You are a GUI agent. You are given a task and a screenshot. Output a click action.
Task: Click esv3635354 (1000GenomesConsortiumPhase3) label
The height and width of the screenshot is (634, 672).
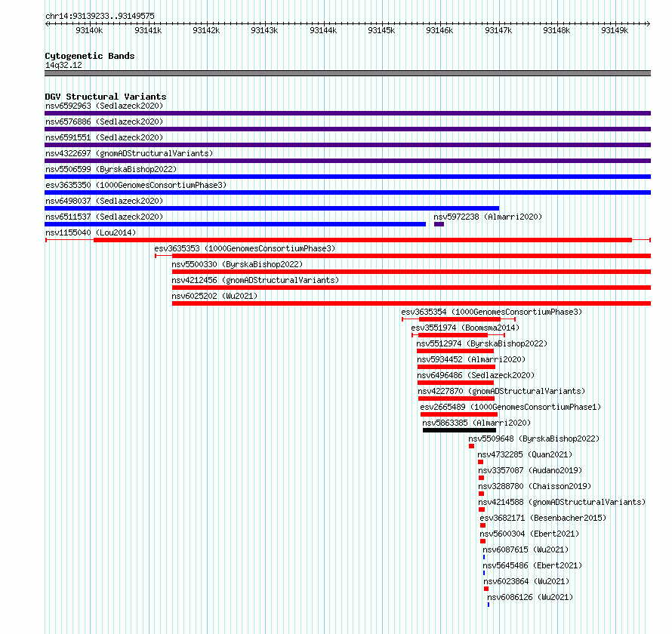(492, 312)
